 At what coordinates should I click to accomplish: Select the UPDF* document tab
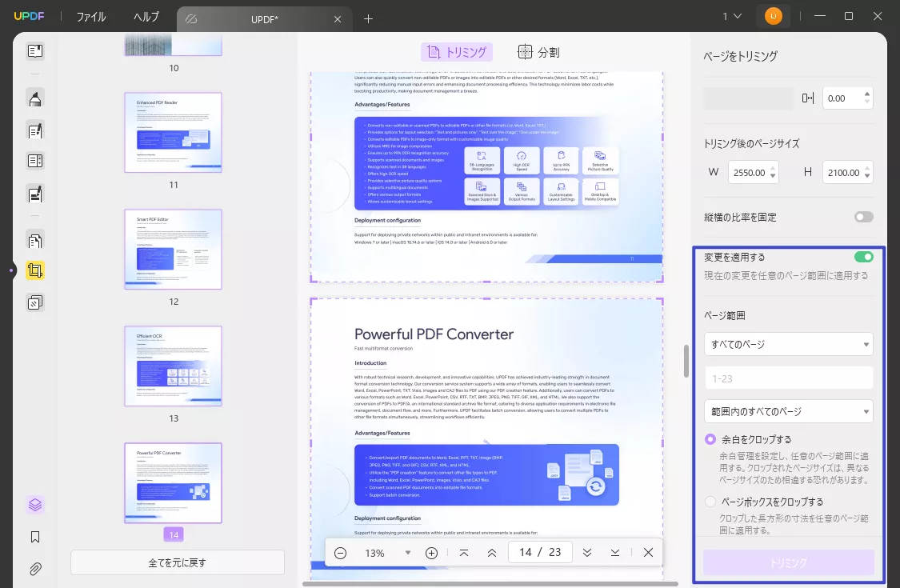coord(264,19)
